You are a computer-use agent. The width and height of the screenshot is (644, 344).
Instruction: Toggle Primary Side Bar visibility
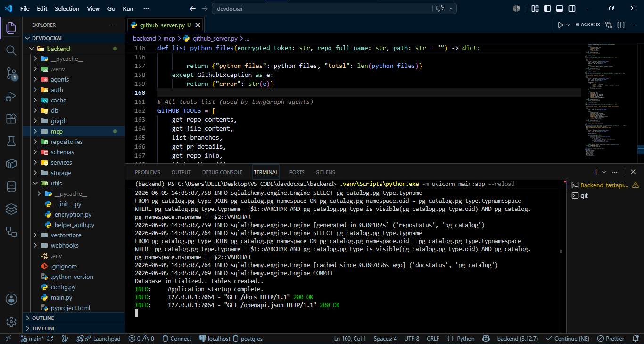(x=547, y=8)
